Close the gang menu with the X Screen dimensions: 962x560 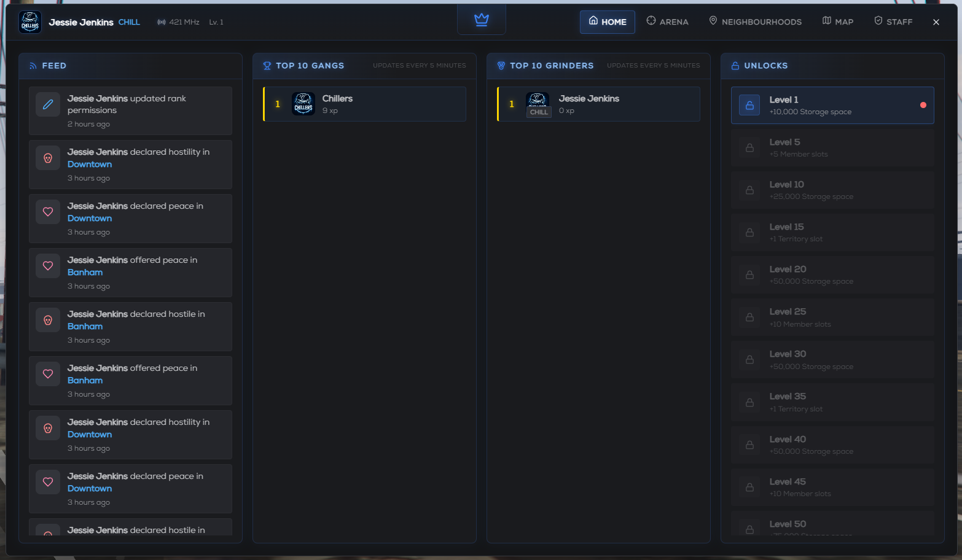point(936,22)
